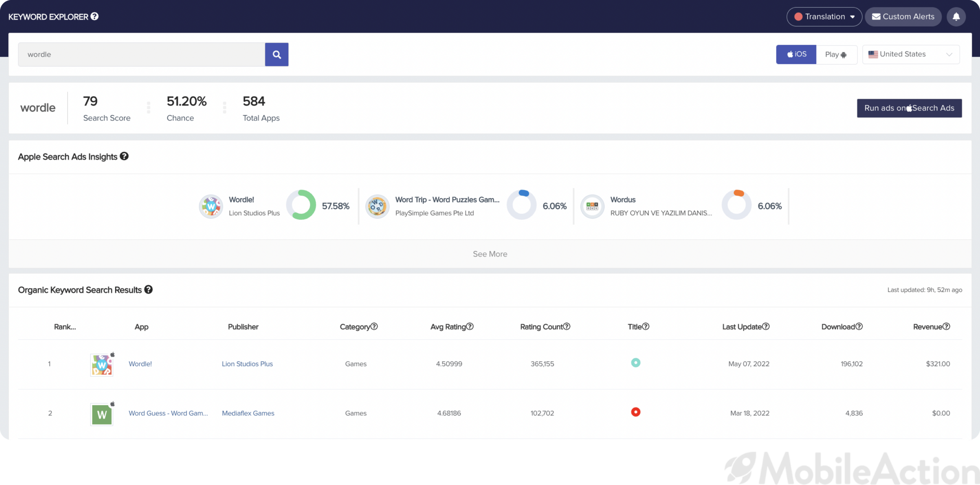Click the 4.68186 avg rating cell
The height and width of the screenshot is (485, 980).
coord(449,413)
